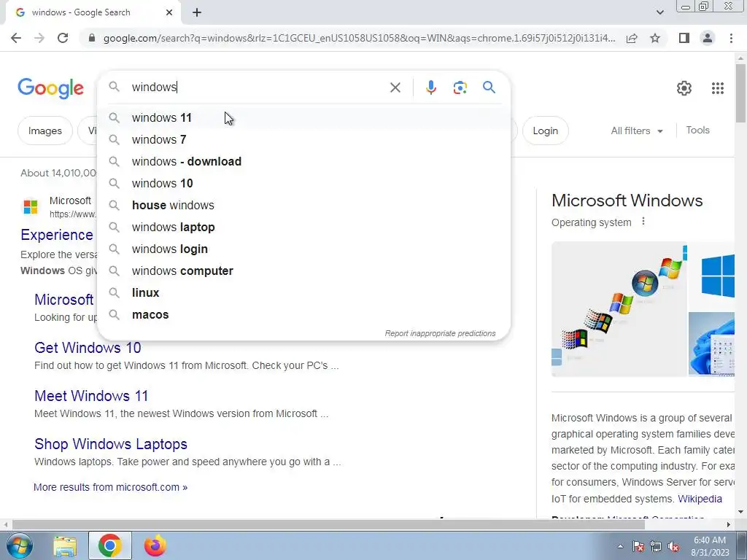Image resolution: width=747 pixels, height=560 pixels.
Task: Launch Firefox from the taskbar
Action: click(155, 545)
